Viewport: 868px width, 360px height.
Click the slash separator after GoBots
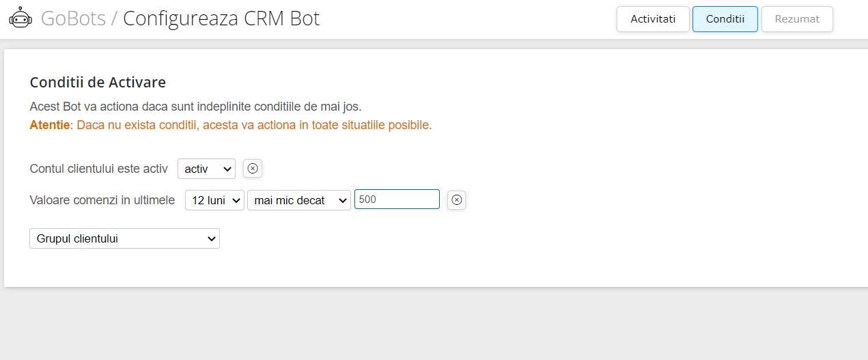click(x=114, y=18)
